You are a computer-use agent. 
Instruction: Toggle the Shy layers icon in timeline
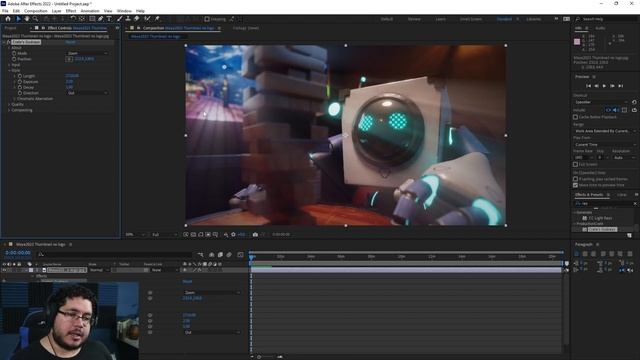coord(211,255)
